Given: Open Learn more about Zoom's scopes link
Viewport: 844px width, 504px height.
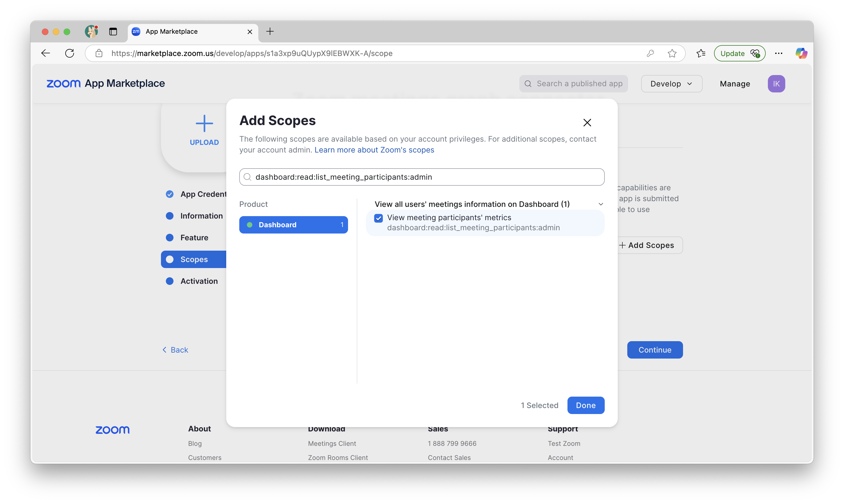Looking at the screenshot, I should click(x=374, y=150).
